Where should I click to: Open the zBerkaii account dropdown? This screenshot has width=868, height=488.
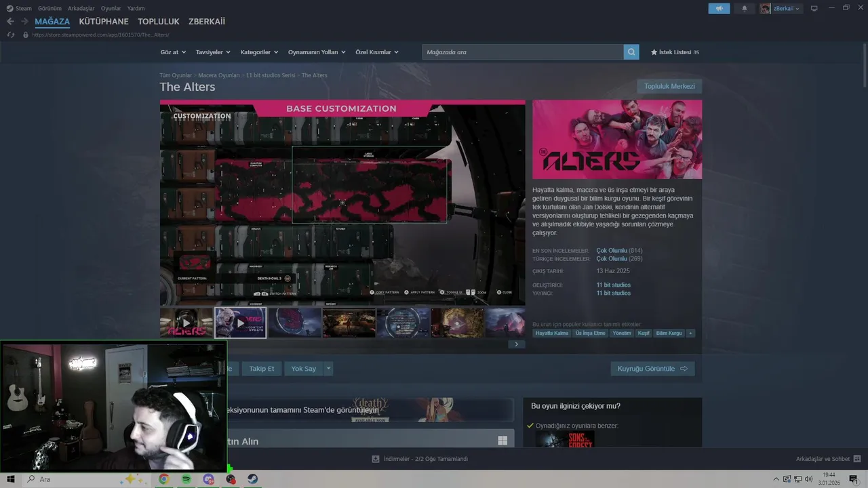[x=787, y=9]
